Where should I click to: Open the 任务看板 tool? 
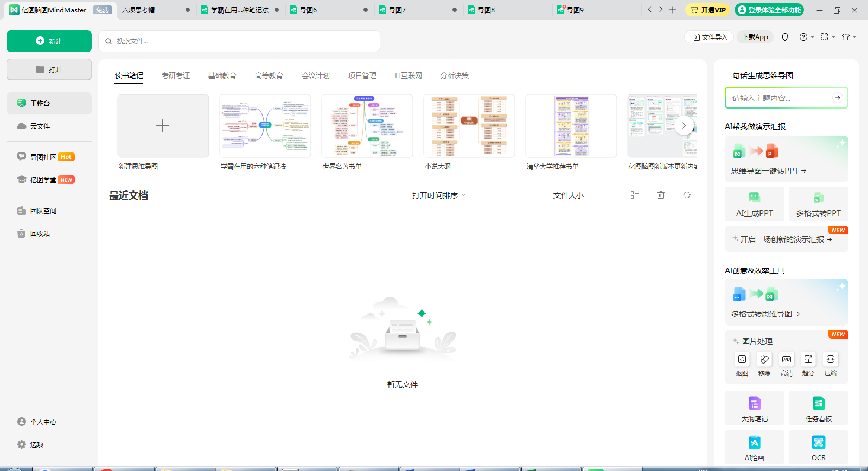coord(819,408)
